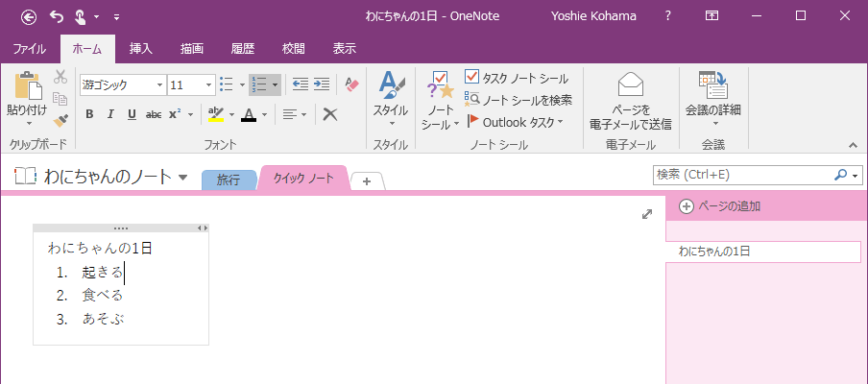
Task: Open the 描画 ribbon tab
Action: tap(191, 49)
